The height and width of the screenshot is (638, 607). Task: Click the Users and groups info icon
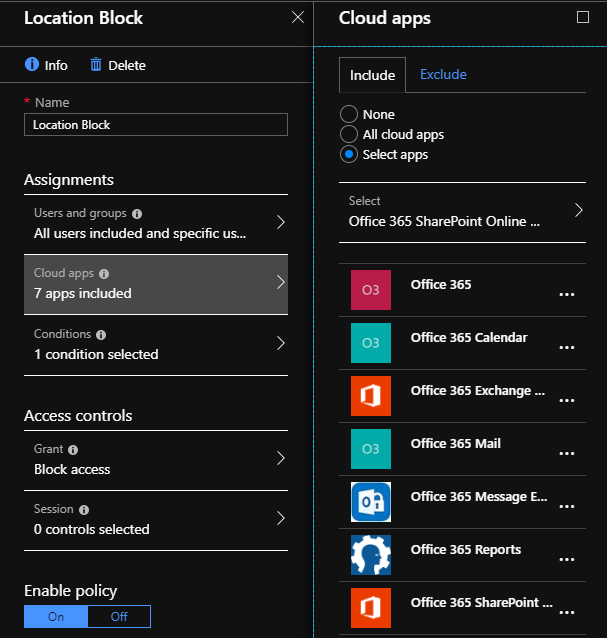(137, 214)
